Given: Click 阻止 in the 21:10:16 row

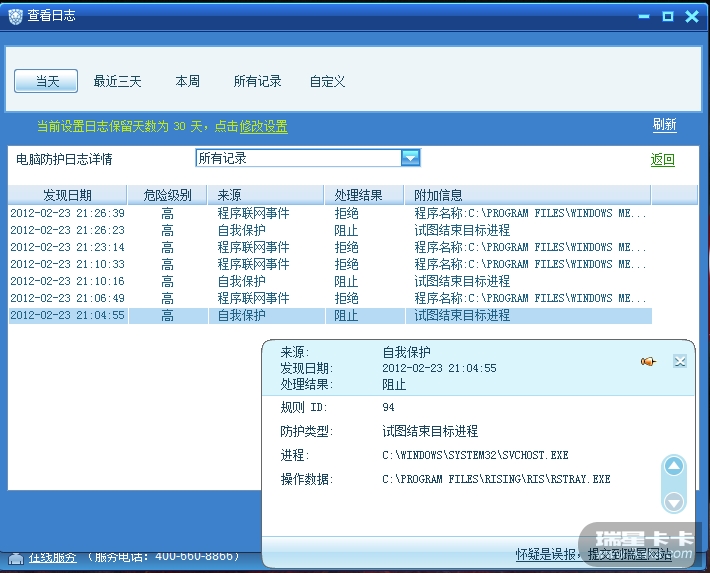Looking at the screenshot, I should pyautogui.click(x=346, y=281).
